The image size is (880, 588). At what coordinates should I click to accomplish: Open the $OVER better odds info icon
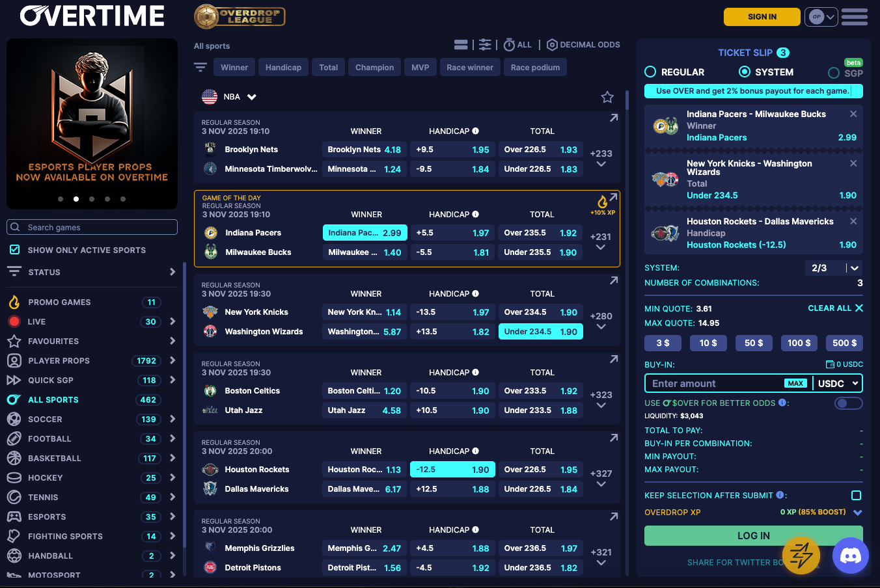pos(782,403)
